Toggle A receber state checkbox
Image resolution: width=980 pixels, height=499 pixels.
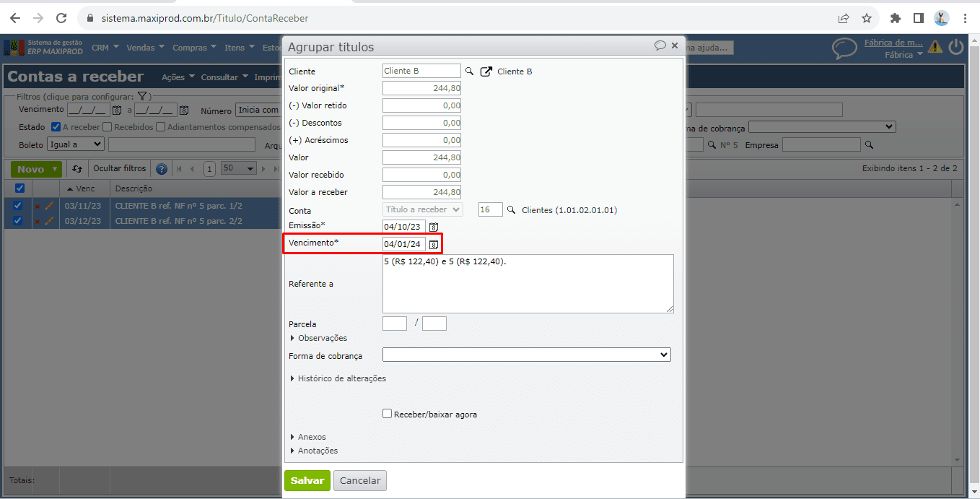point(56,127)
